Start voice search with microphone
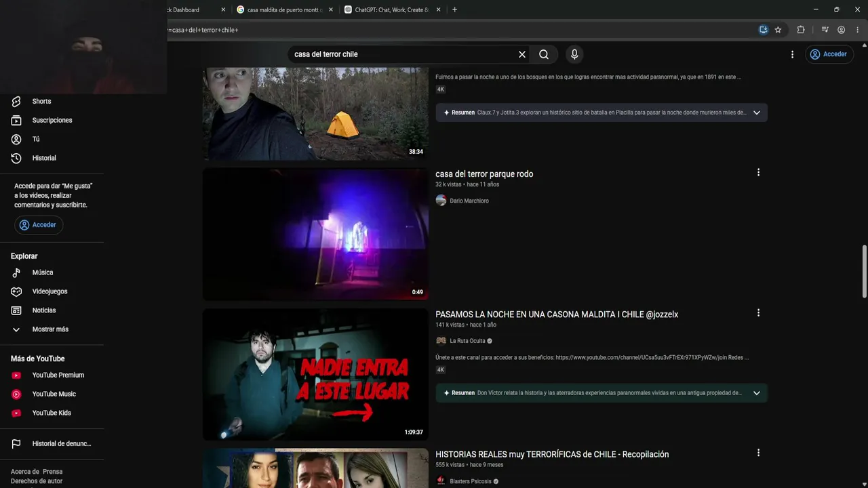868x488 pixels. tap(574, 54)
